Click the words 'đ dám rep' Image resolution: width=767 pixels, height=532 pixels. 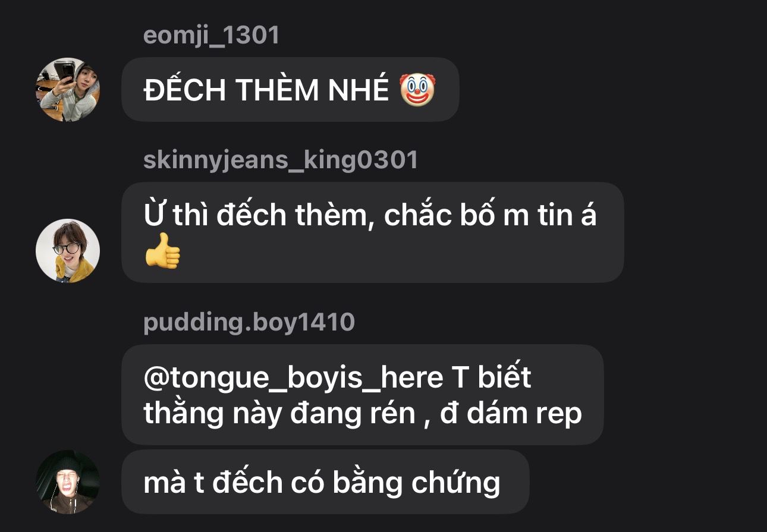pos(511,414)
